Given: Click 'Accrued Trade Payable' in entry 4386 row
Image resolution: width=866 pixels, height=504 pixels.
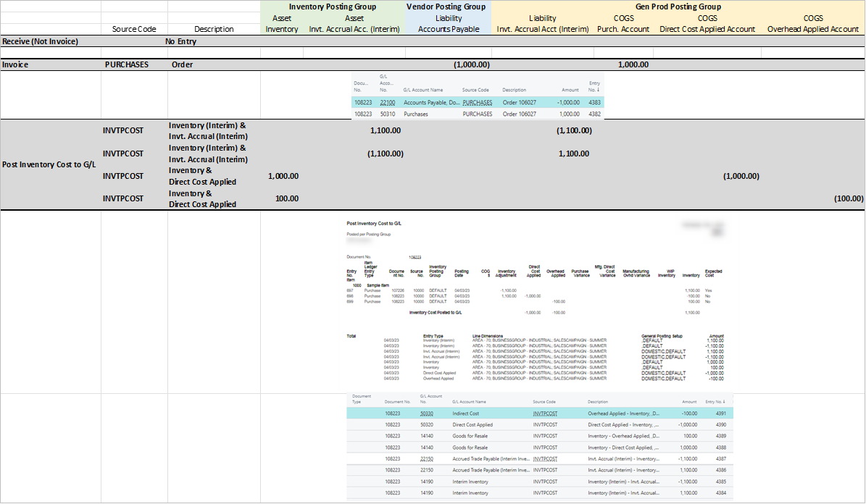Looking at the screenshot, I should click(491, 470).
